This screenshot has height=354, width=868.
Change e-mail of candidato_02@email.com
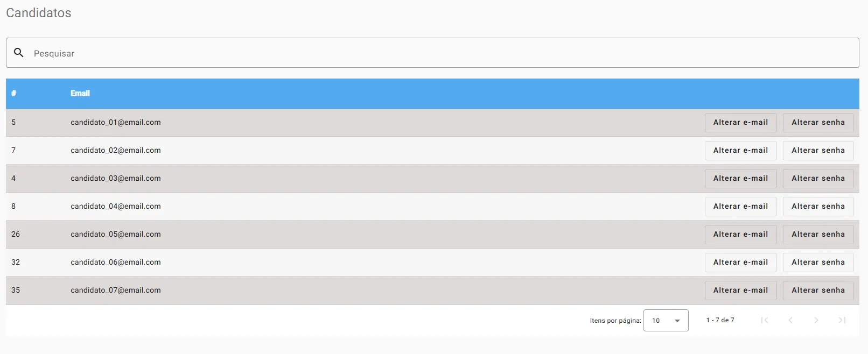click(x=740, y=151)
